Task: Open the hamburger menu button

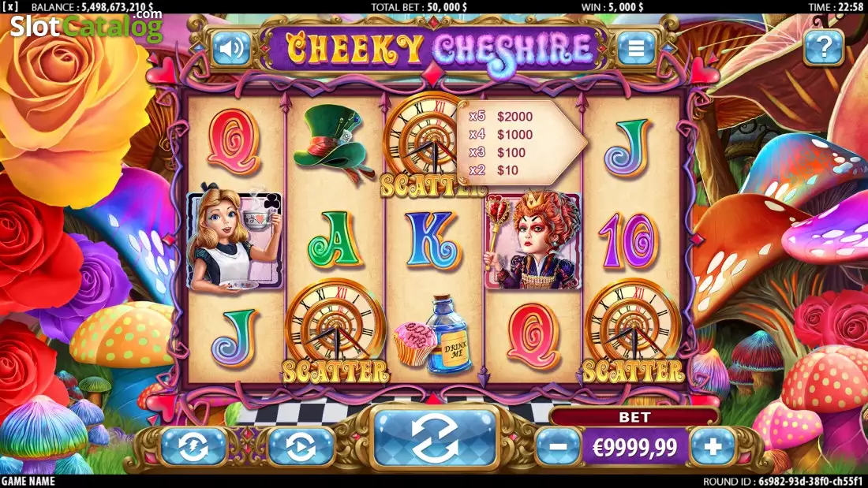Action: point(635,49)
